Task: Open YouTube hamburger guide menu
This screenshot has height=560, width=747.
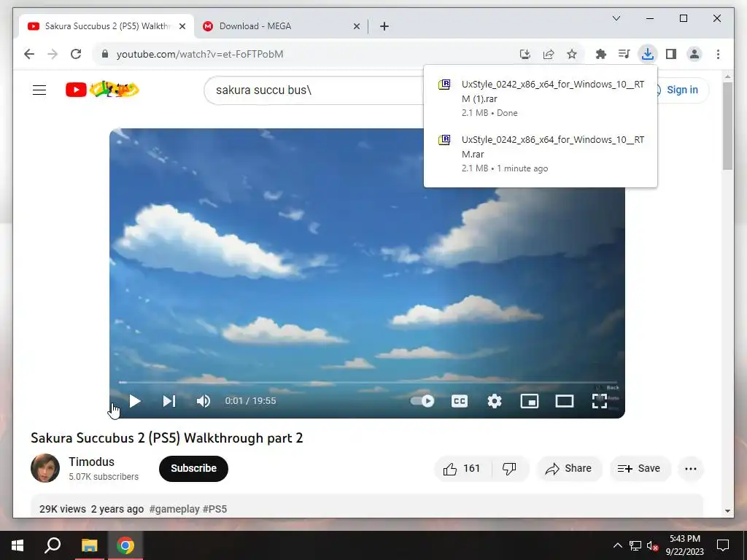Action: (x=39, y=90)
